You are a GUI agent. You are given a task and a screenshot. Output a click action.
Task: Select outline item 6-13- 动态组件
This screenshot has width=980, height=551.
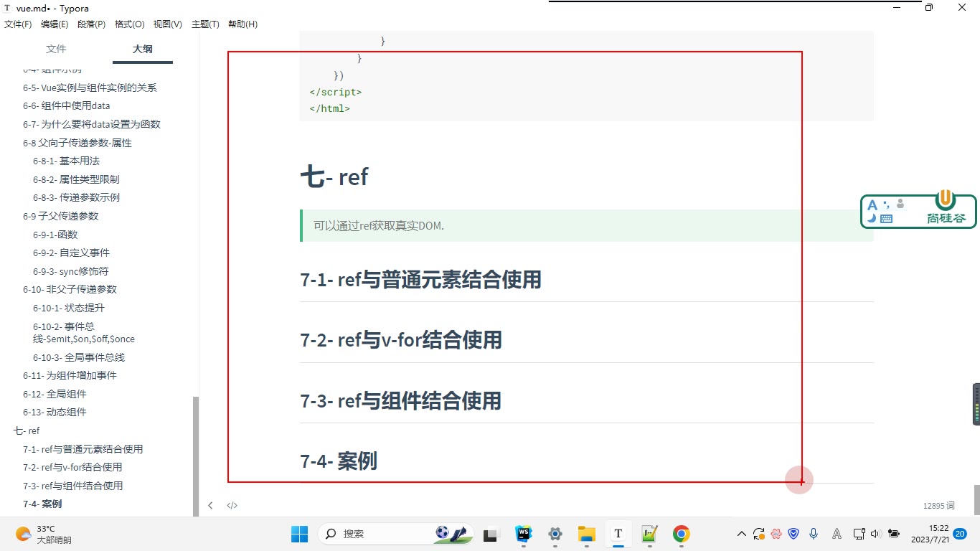(x=55, y=412)
